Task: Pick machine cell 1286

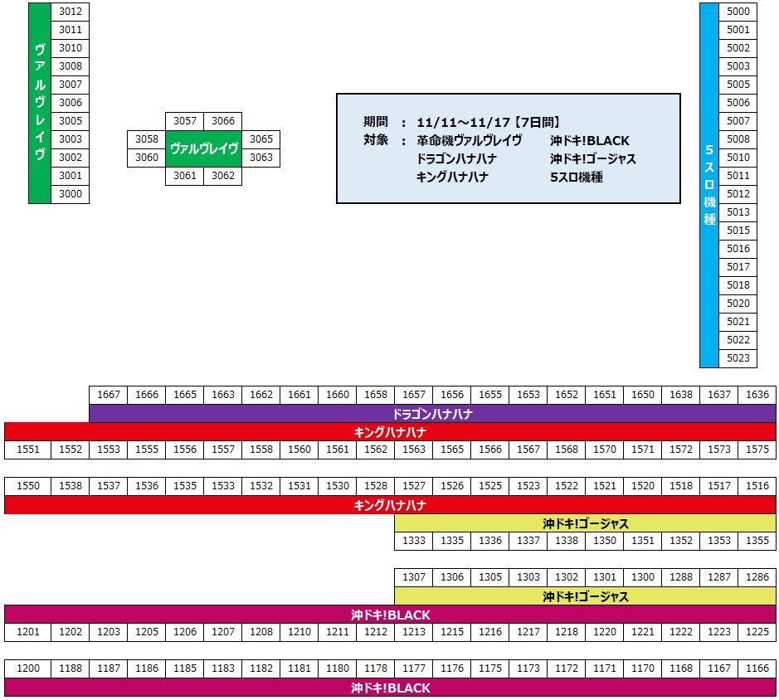Action: 757,577
